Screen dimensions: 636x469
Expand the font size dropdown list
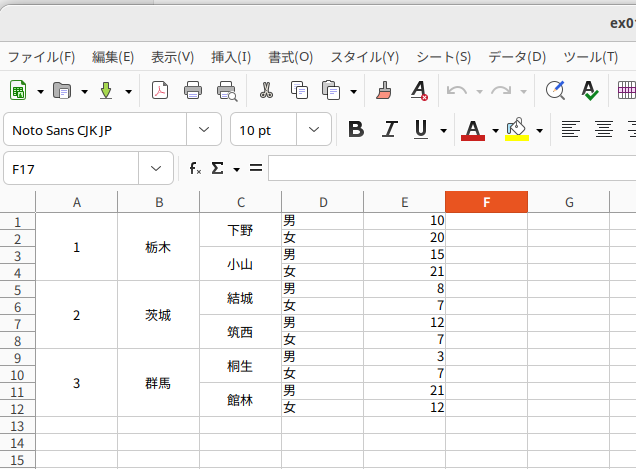314,130
